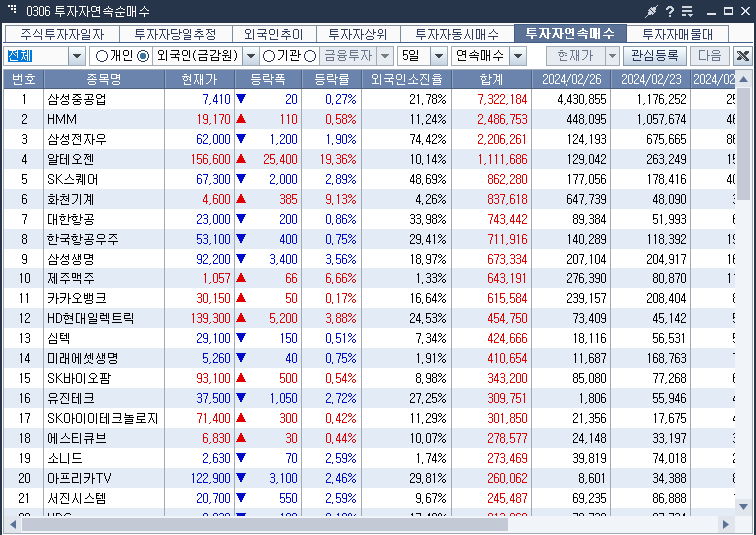756x535 pixels.
Task: Select the HMM stock name
Action: click(x=62, y=119)
